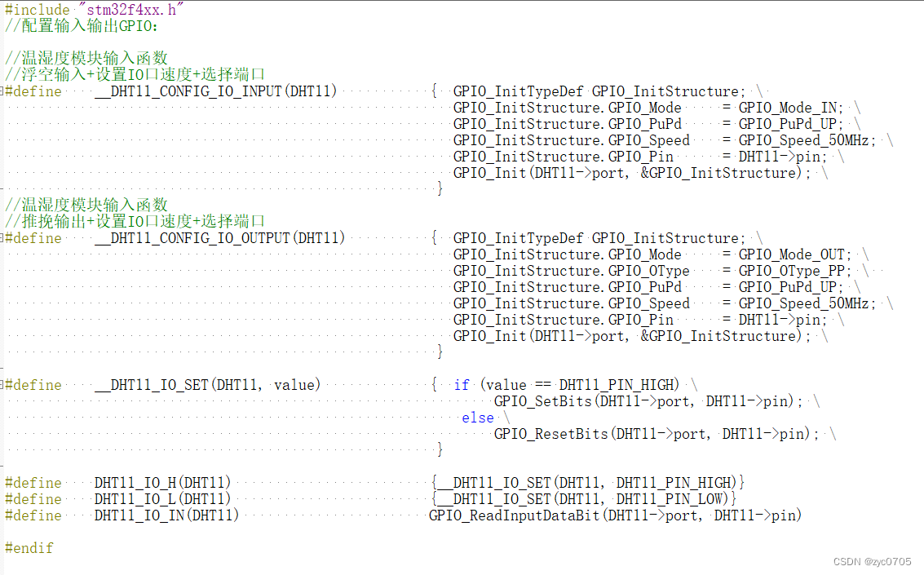The width and height of the screenshot is (924, 575).
Task: Click the GPIO_ResetBits function call
Action: 551,434
